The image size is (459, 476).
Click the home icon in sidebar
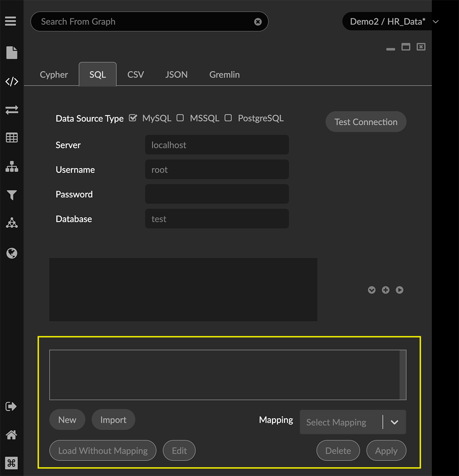[x=11, y=435]
